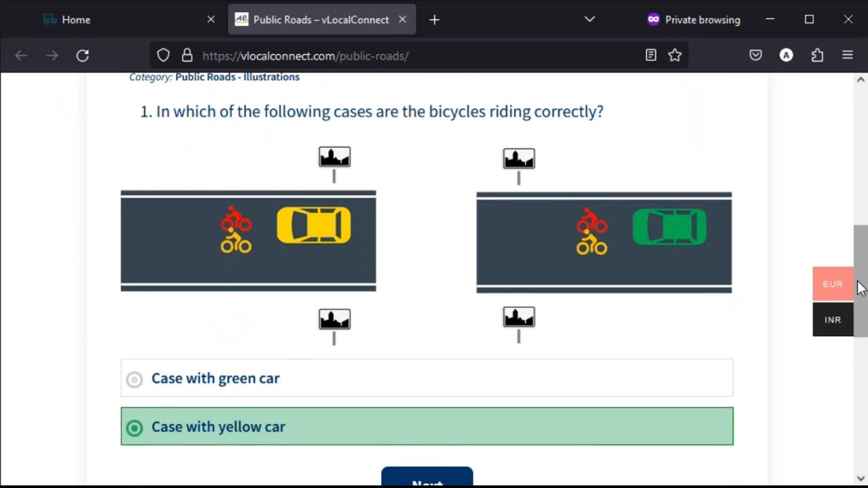Open the Firefox hamburger menu

coord(848,56)
